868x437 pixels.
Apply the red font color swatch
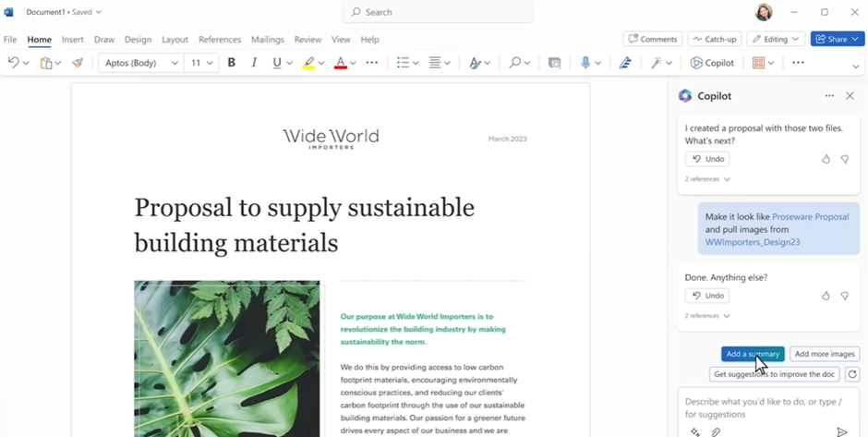(x=340, y=63)
